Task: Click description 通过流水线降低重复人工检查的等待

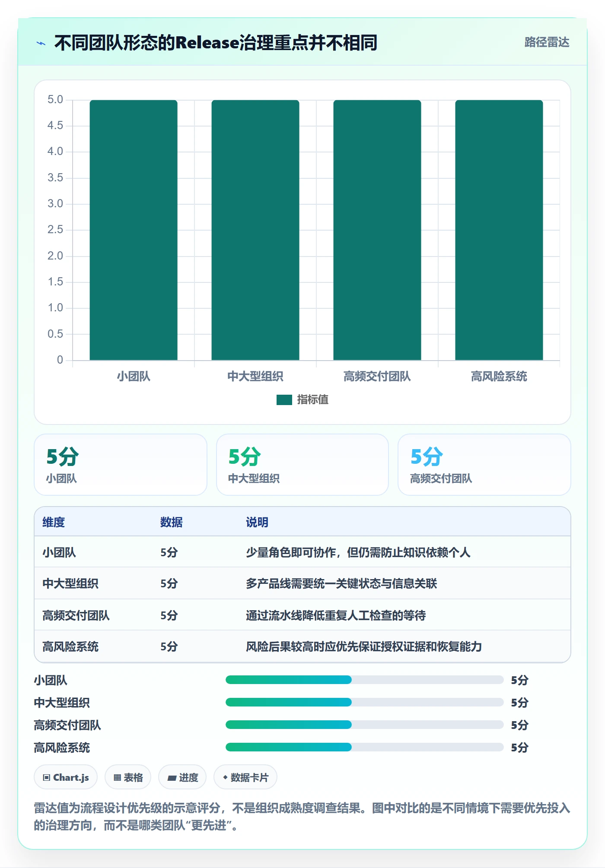Action: 336,615
